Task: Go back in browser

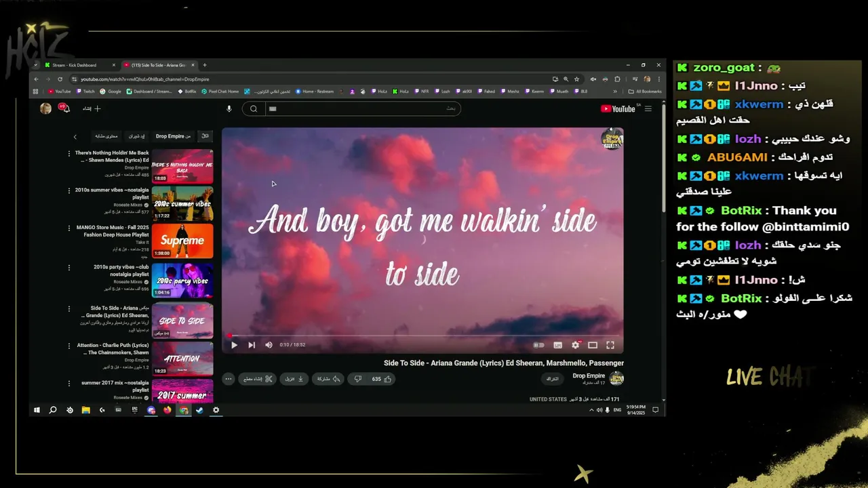Action: 37,79
